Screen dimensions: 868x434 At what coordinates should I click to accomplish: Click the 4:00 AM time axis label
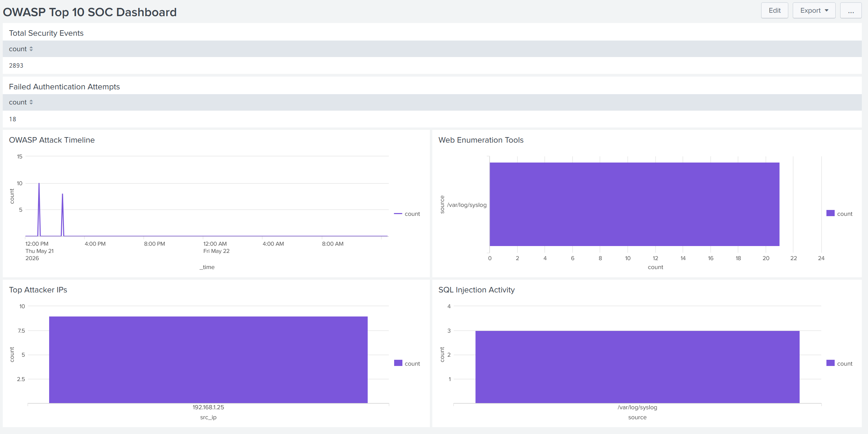[x=273, y=244]
